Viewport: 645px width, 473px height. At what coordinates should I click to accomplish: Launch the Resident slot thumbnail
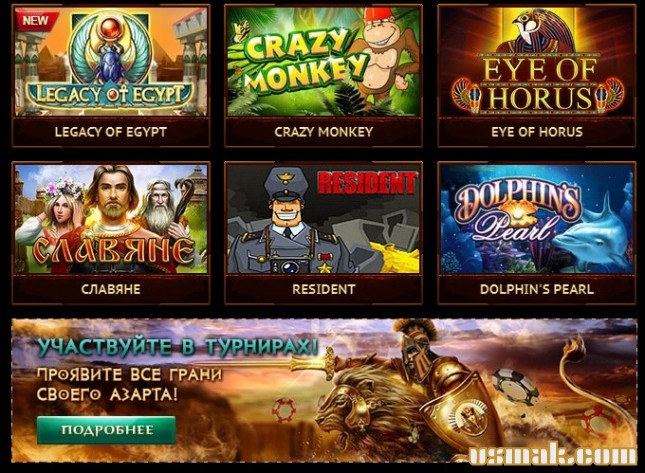coord(324,219)
